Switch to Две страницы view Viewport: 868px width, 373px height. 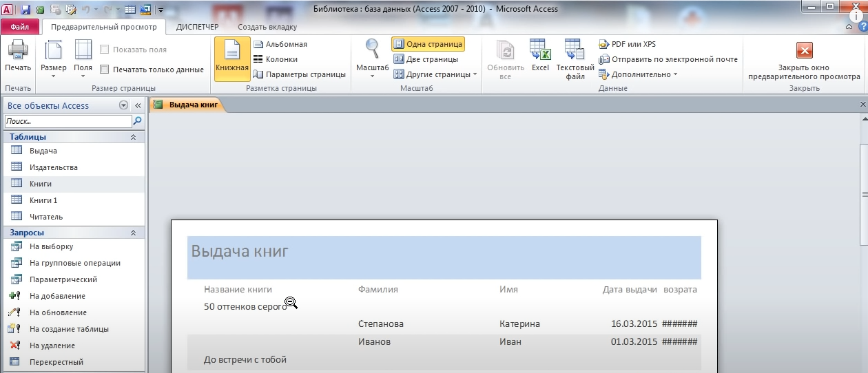pyautogui.click(x=426, y=59)
